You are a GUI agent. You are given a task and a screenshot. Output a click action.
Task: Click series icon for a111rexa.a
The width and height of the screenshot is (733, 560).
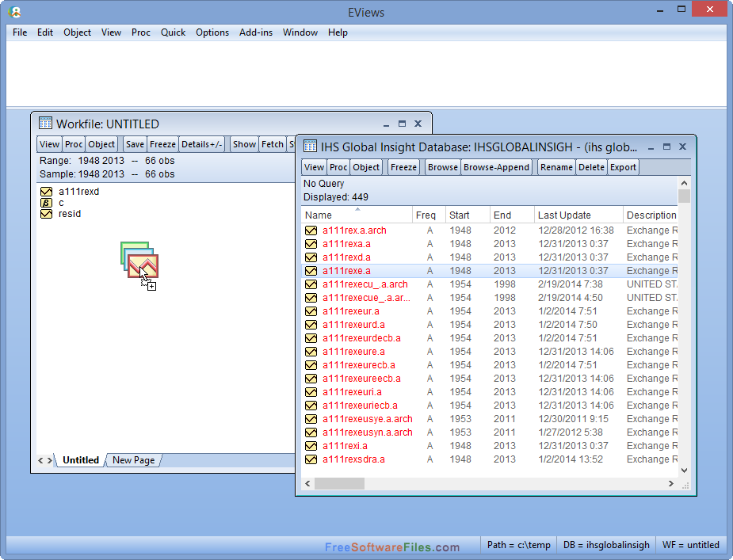pyautogui.click(x=311, y=244)
